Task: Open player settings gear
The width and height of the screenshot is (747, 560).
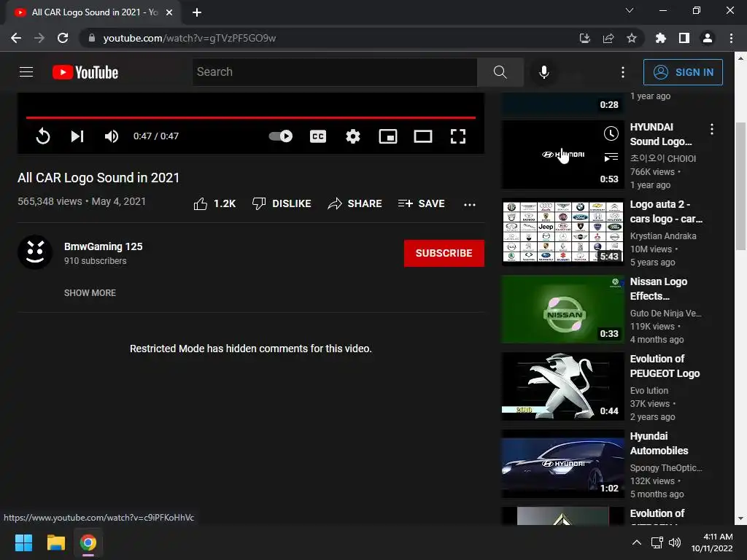Action: click(353, 136)
